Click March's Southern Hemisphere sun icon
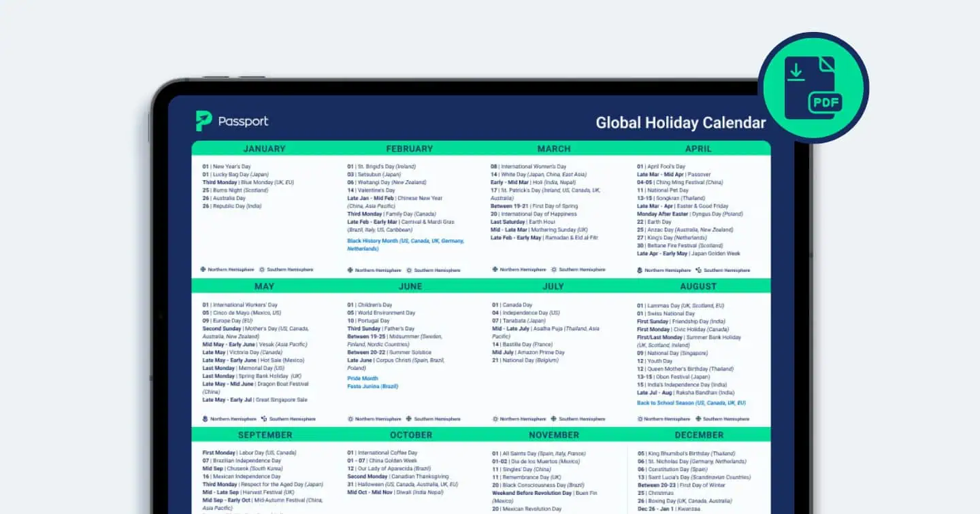 [x=554, y=269]
